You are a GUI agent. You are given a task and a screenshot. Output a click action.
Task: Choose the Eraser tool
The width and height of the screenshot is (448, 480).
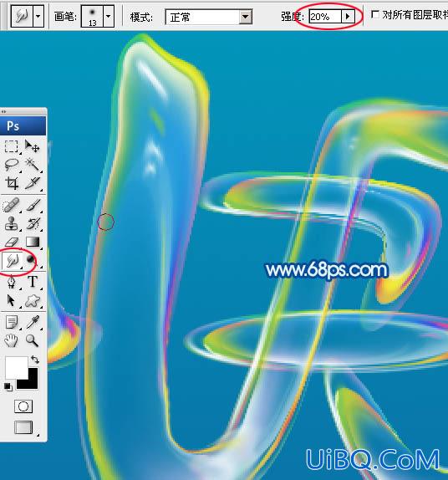[x=12, y=242]
